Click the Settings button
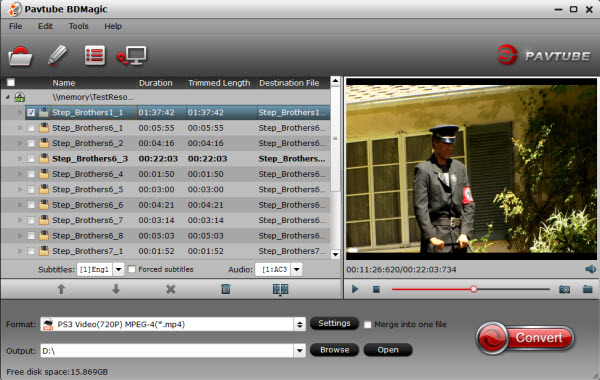Image resolution: width=600 pixels, height=380 pixels. pos(334,323)
